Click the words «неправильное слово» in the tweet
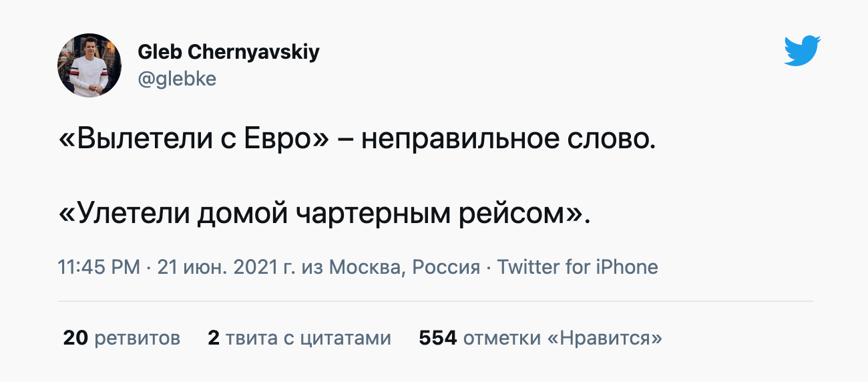Image resolution: width=868 pixels, height=382 pixels. point(504,140)
